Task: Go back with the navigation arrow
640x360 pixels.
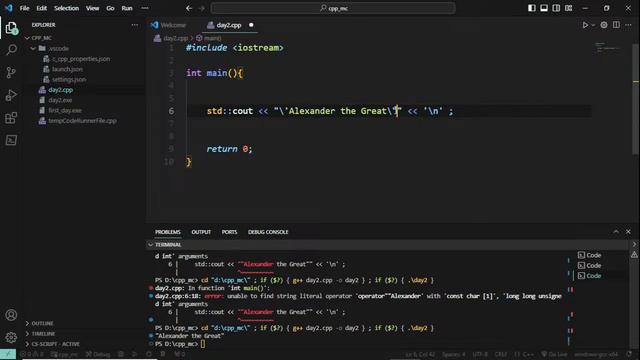Action: pos(189,8)
